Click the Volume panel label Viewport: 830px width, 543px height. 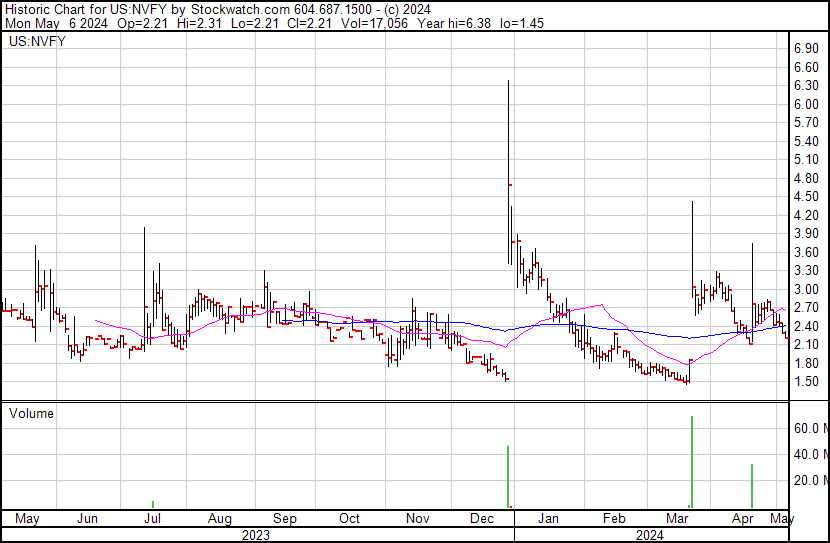point(30,413)
